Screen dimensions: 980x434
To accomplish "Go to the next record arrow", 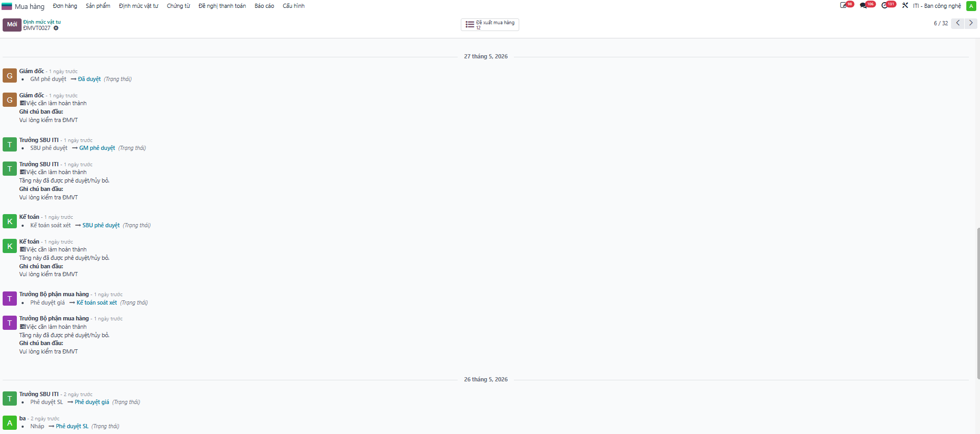I will (971, 23).
